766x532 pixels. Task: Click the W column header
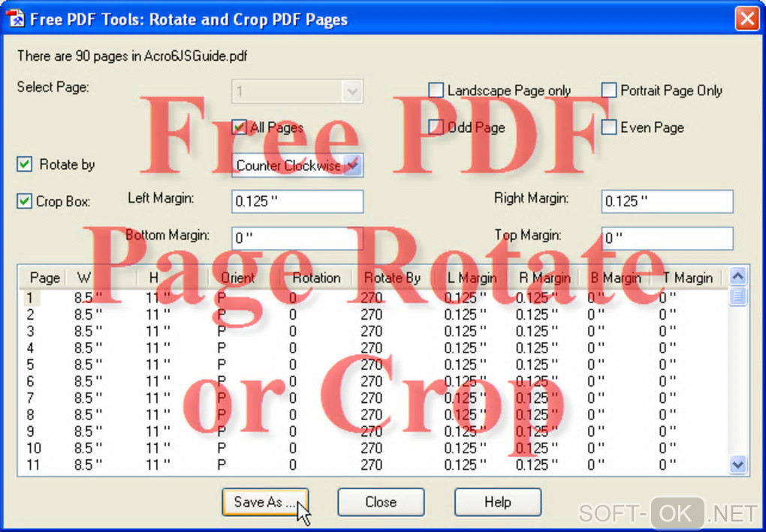tap(101, 278)
